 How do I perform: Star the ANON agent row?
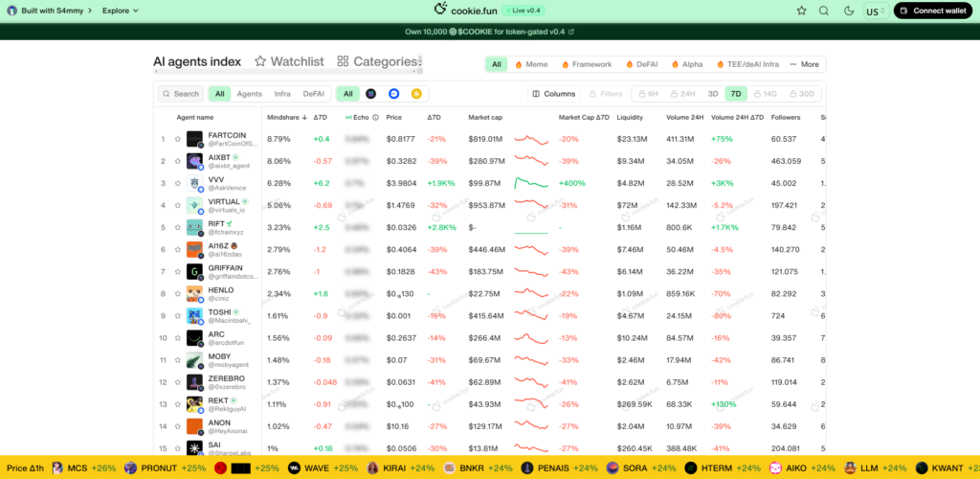[178, 426]
